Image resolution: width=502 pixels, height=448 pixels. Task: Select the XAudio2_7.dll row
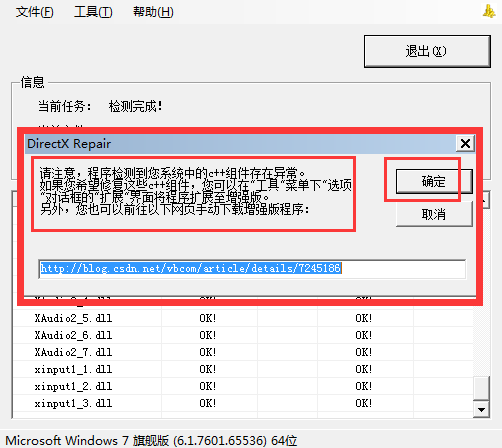coord(243,352)
